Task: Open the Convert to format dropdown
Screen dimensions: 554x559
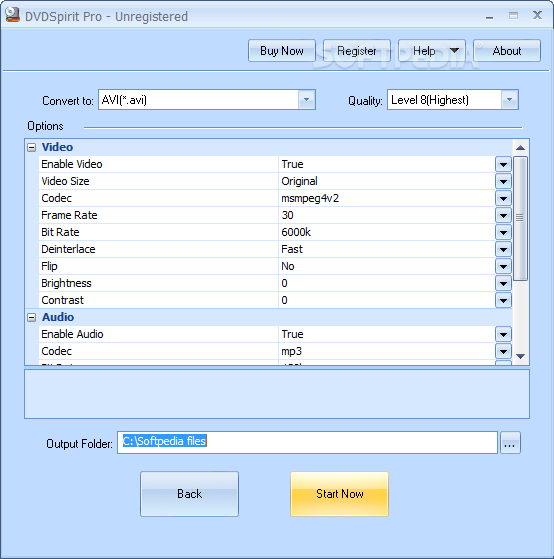Action: click(x=306, y=100)
